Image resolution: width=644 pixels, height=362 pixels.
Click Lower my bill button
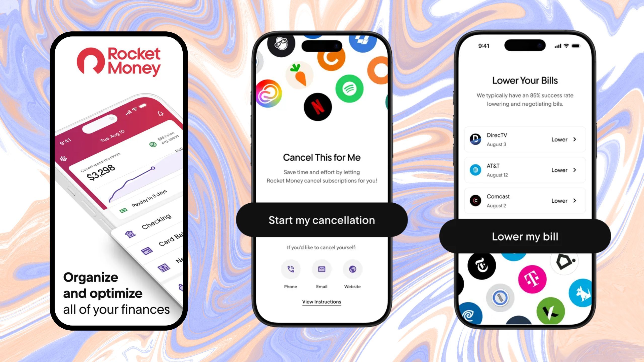[x=525, y=237]
